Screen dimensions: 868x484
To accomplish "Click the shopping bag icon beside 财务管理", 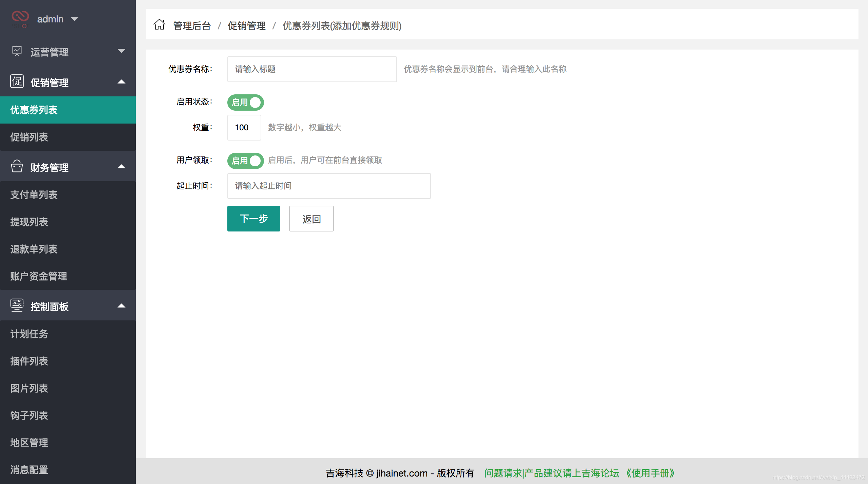I will click(17, 167).
